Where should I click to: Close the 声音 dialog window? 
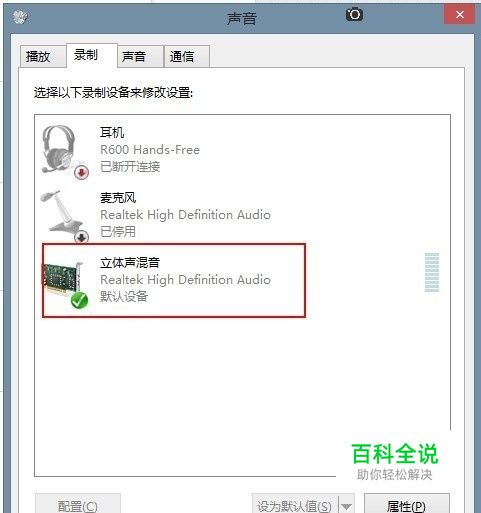click(460, 15)
